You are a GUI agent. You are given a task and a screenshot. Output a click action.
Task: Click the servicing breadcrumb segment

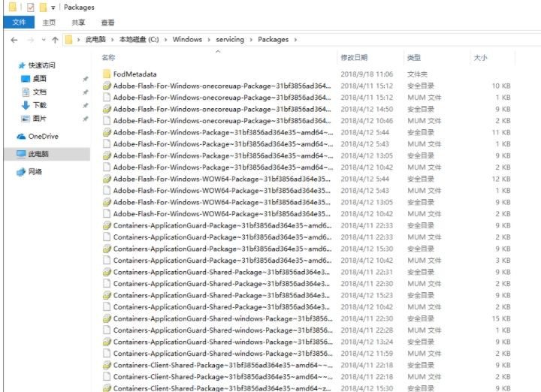[x=230, y=39]
